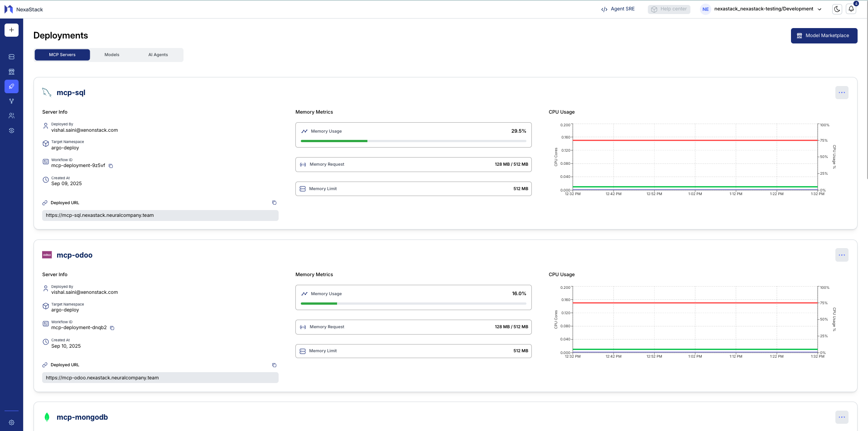
Task: Click the Model Marketplace button
Action: click(824, 36)
